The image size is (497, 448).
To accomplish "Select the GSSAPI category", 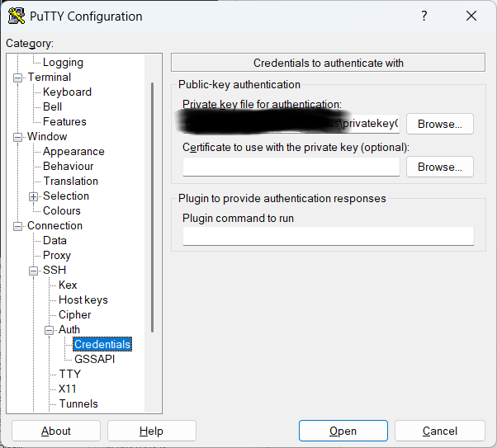I will [94, 359].
